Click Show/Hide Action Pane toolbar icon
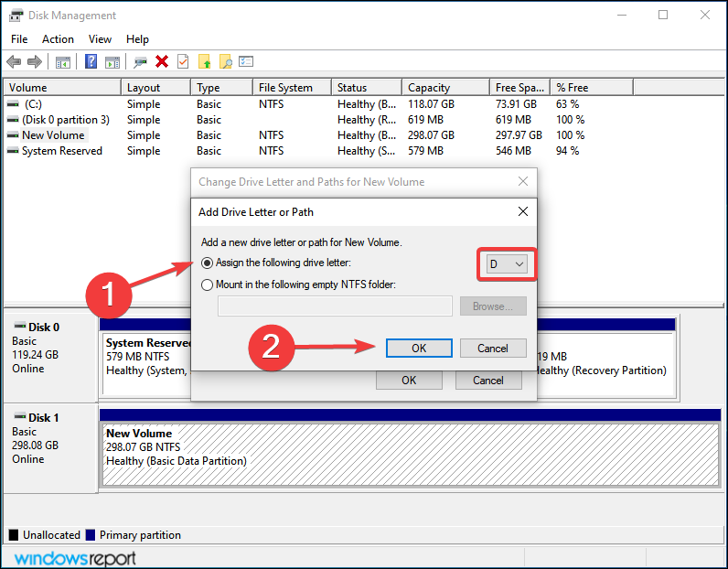Viewport: 728px width, 569px height. pos(112,62)
